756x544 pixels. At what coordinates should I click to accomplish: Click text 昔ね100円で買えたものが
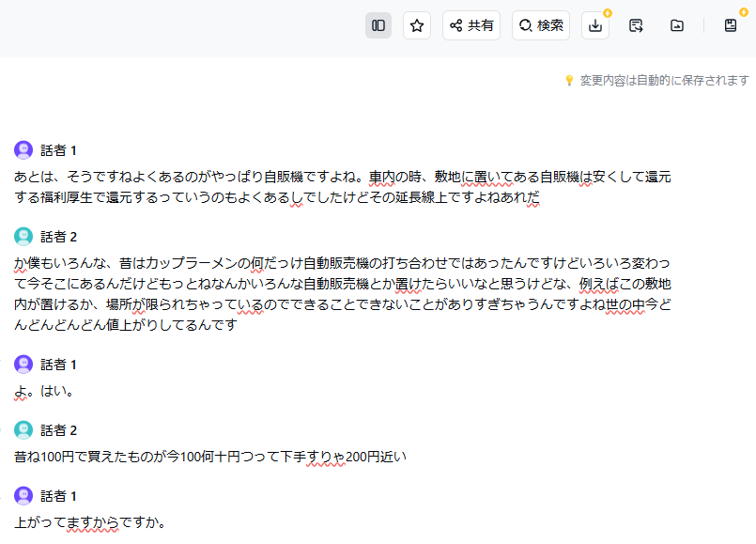pyautogui.click(x=210, y=457)
